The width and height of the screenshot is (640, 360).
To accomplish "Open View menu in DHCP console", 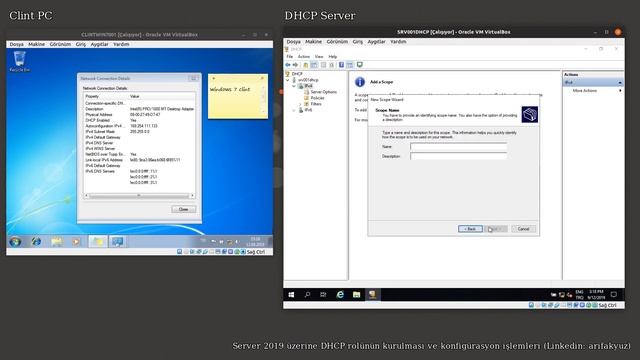I will [x=319, y=57].
